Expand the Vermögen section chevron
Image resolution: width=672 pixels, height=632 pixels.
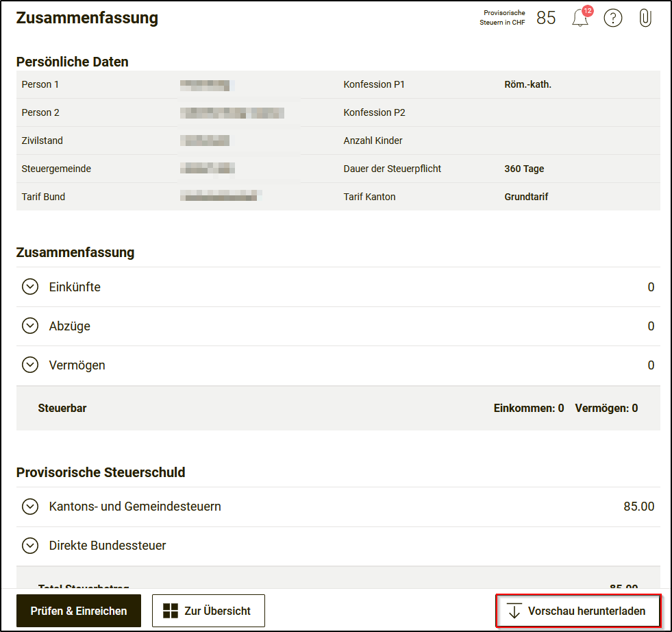(30, 365)
